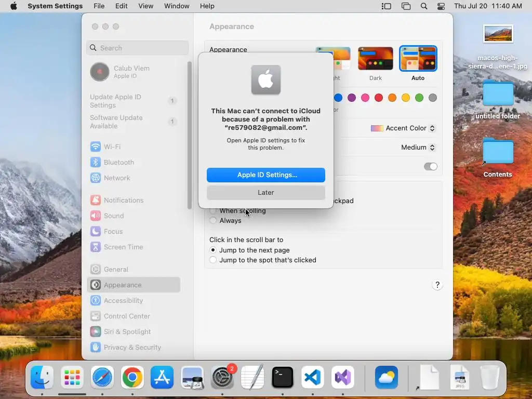Select Always show scroll bars option

pos(212,220)
